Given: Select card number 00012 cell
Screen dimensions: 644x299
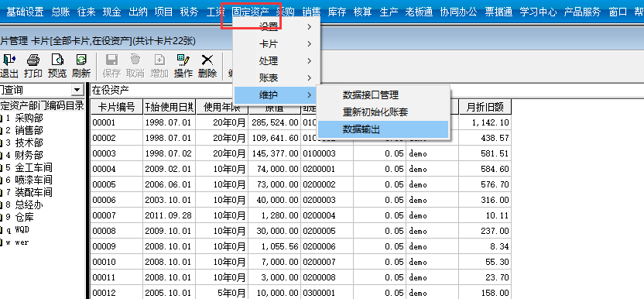Looking at the screenshot, I should 117,294.
